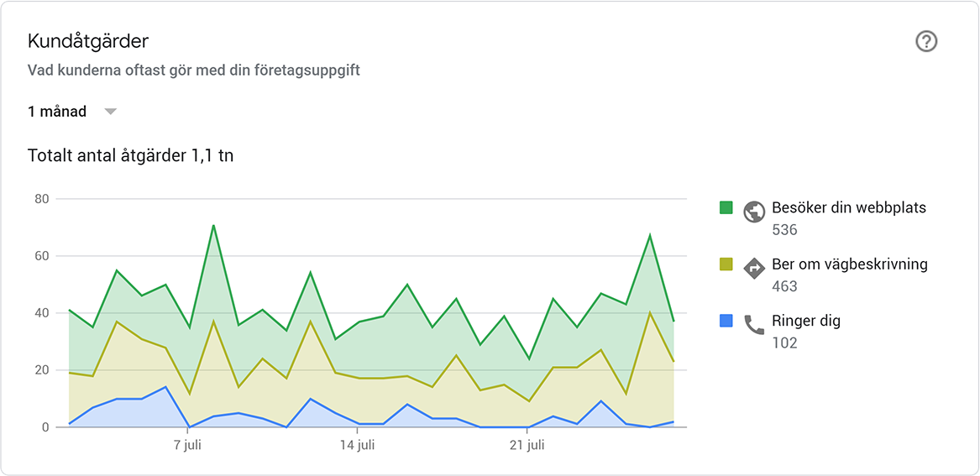
Task: Select 'Ber om vägbeskrivning' legend label
Action: (x=850, y=264)
